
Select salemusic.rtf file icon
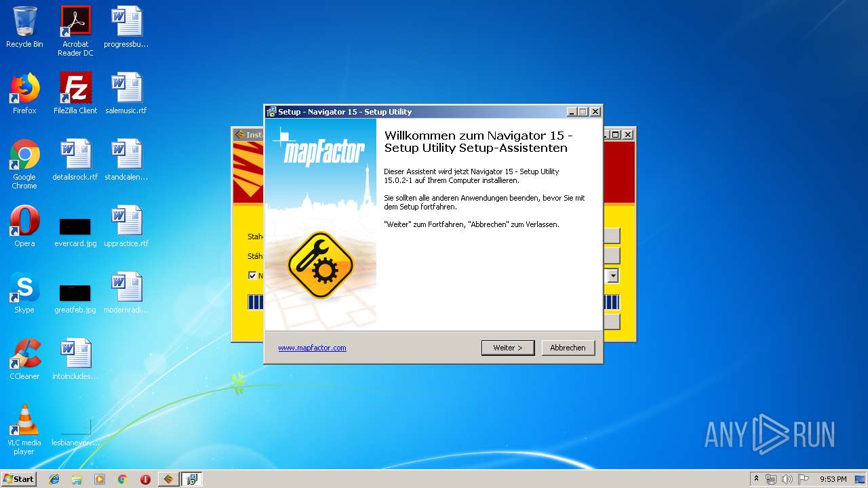tap(126, 94)
